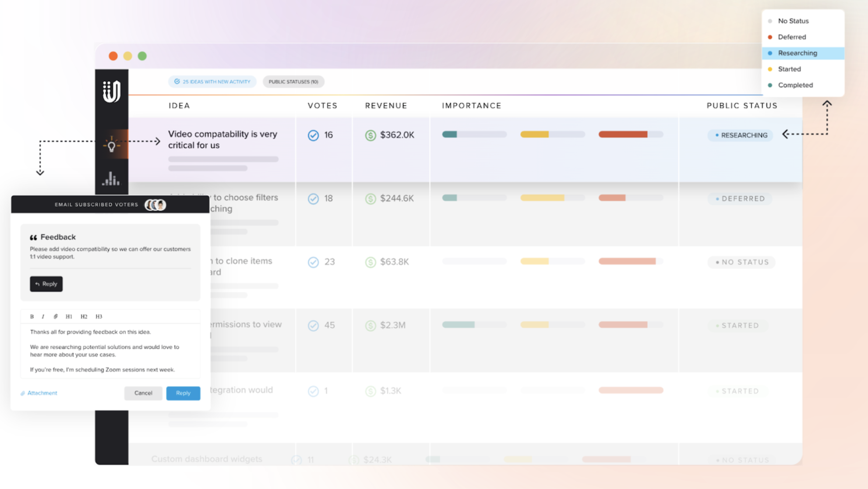Select Started in the status menu
Viewport: 868px width, 489px height.
(x=803, y=69)
